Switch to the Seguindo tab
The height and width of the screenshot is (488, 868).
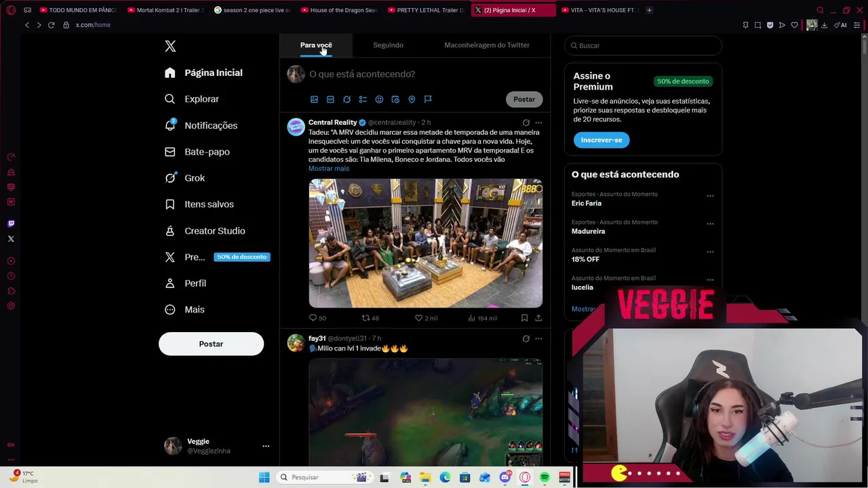point(388,45)
